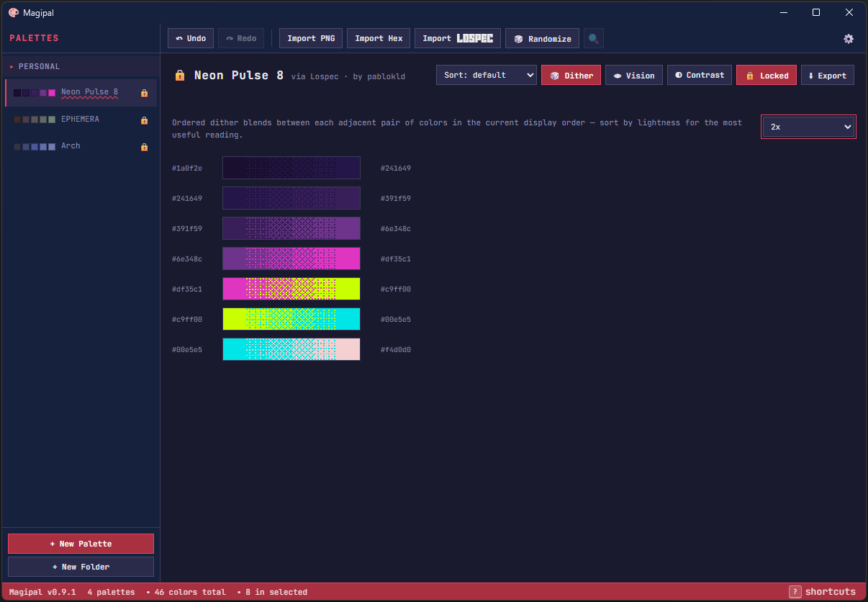Click the right-side #391f59 hex label
This screenshot has height=602, width=868.
click(396, 199)
